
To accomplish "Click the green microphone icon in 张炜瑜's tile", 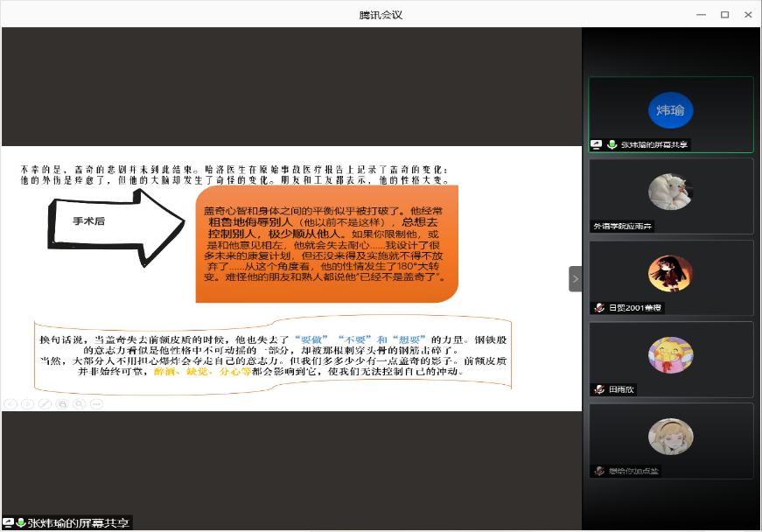I will click(x=612, y=144).
